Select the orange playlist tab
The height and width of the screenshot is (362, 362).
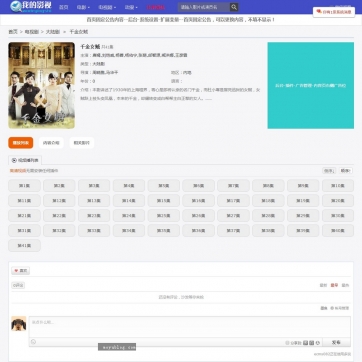(x=21, y=143)
